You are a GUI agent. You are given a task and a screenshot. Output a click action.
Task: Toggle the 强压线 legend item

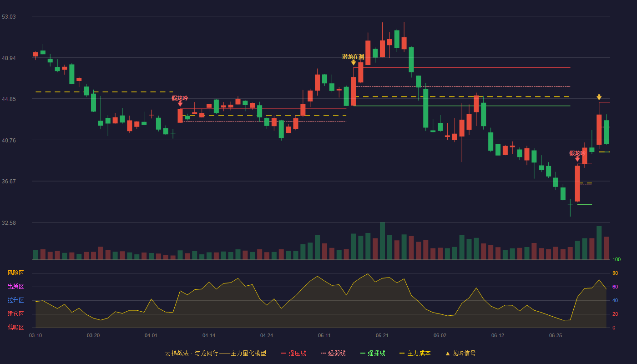pos(293,353)
